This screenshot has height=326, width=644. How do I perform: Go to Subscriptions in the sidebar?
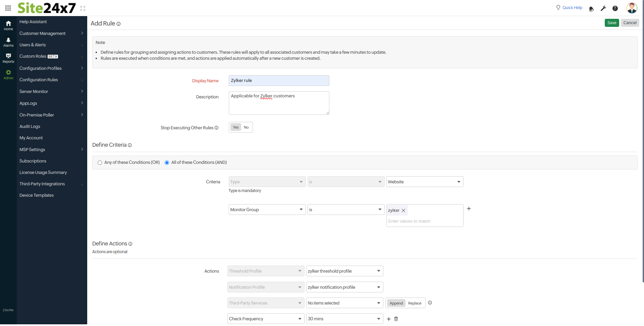click(33, 161)
